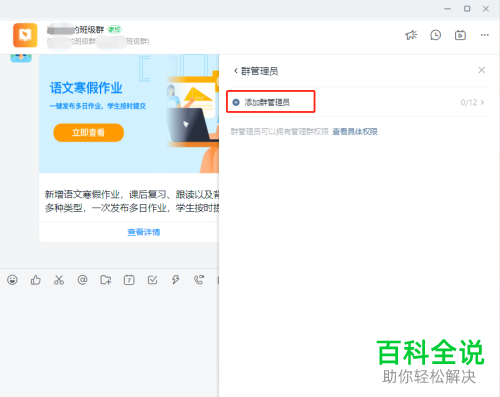The width and height of the screenshot is (500, 397).
Task: Open chat history clock icon
Action: (x=436, y=35)
